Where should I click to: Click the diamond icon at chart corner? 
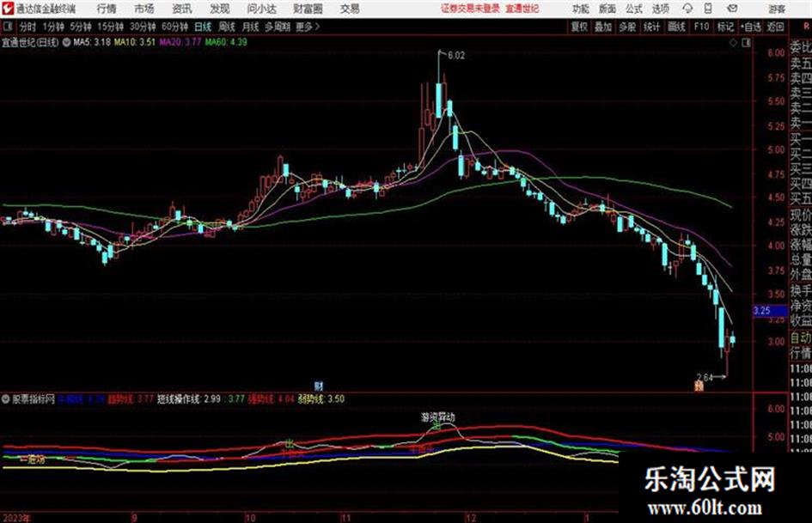pos(733,43)
